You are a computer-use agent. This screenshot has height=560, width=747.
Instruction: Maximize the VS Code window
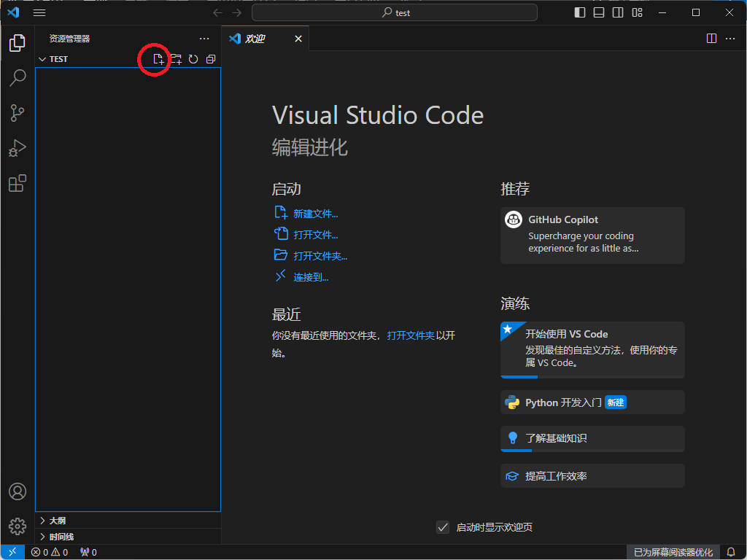click(696, 13)
